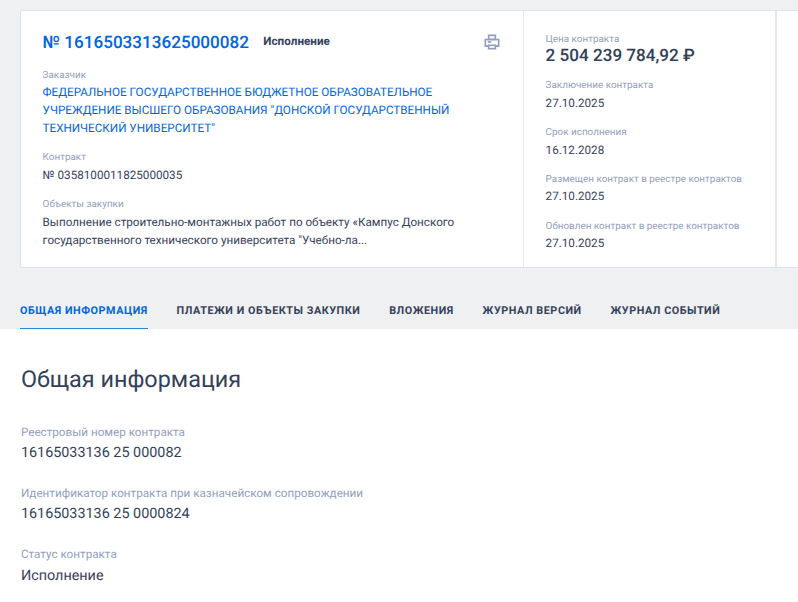This screenshot has height=602, width=798.
Task: Click treasury identifier value 16165033136 25 0000824
Action: pyautogui.click(x=105, y=513)
